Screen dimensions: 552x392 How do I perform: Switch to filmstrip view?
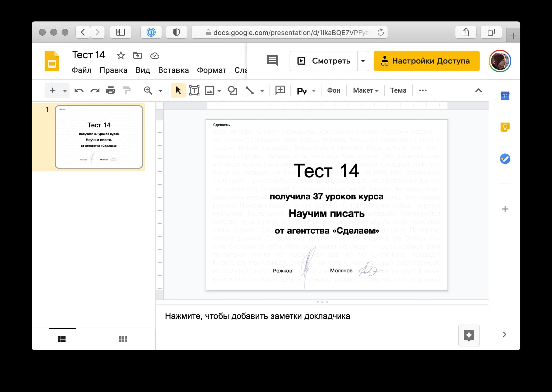click(62, 339)
